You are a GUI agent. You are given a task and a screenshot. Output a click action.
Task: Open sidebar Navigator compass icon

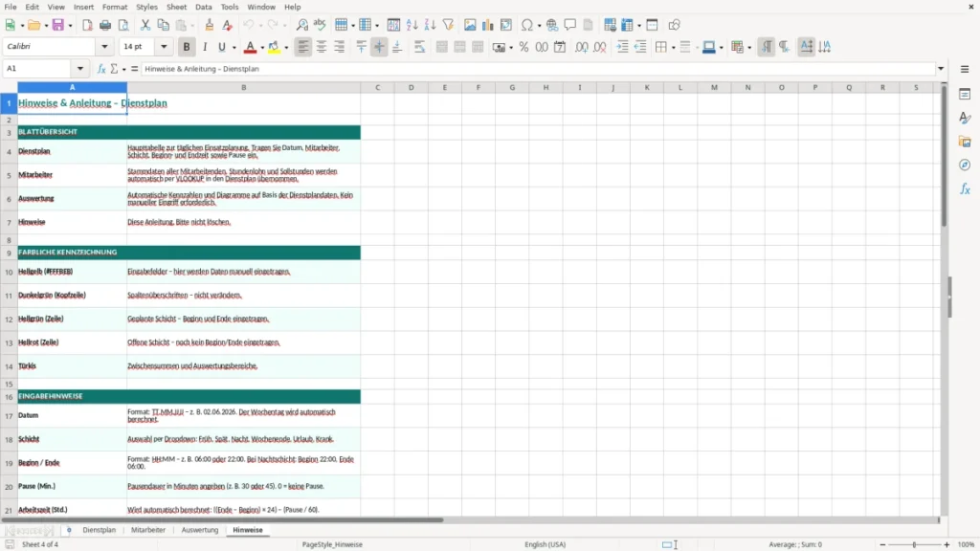tap(965, 165)
